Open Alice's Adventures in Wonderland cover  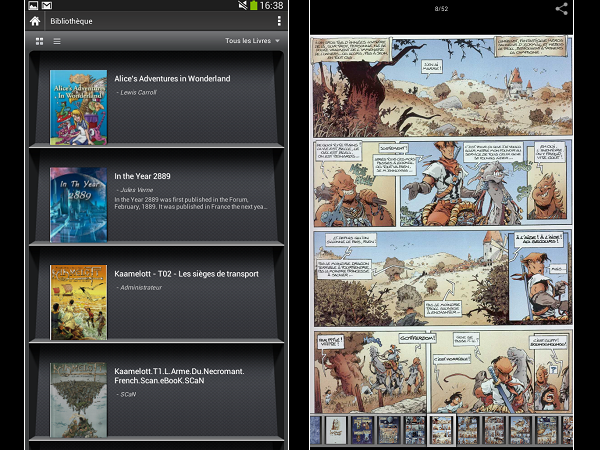[78, 107]
